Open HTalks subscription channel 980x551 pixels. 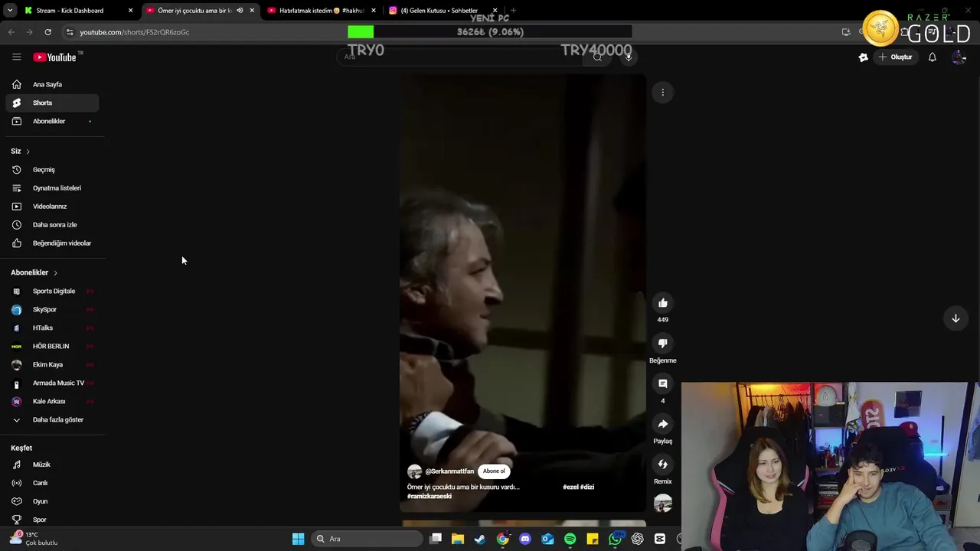coord(52,328)
